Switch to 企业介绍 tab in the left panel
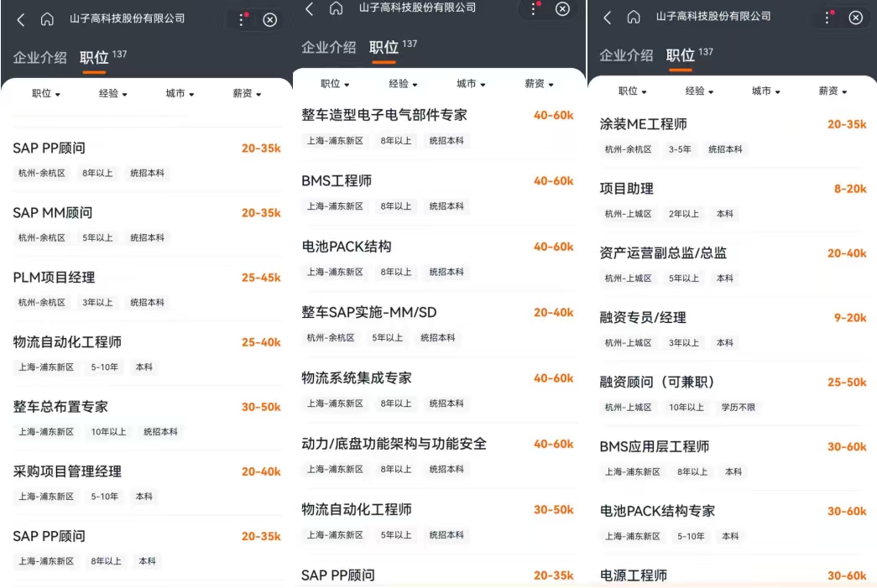This screenshot has width=877, height=588. 39,58
